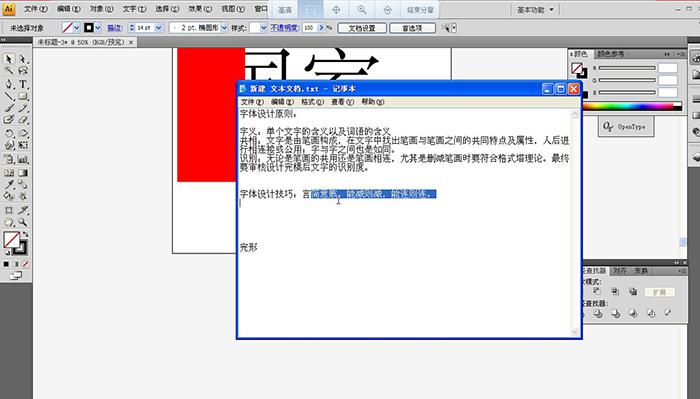Click the 文档设置 button
This screenshot has height=399, width=700.
362,28
